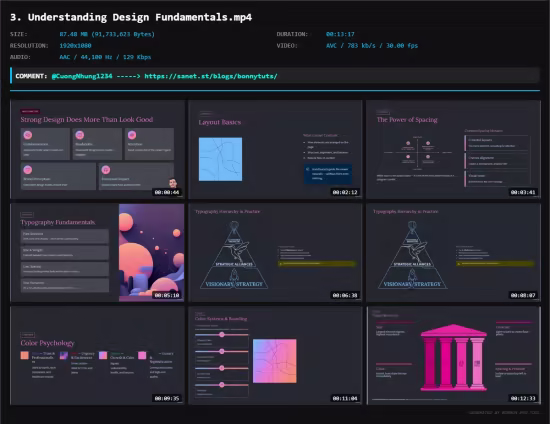Select the audio value 'AAC / 44,100 Hz / 129 Kbps'
Image resolution: width=550 pixels, height=424 pixels.
[x=105, y=57]
